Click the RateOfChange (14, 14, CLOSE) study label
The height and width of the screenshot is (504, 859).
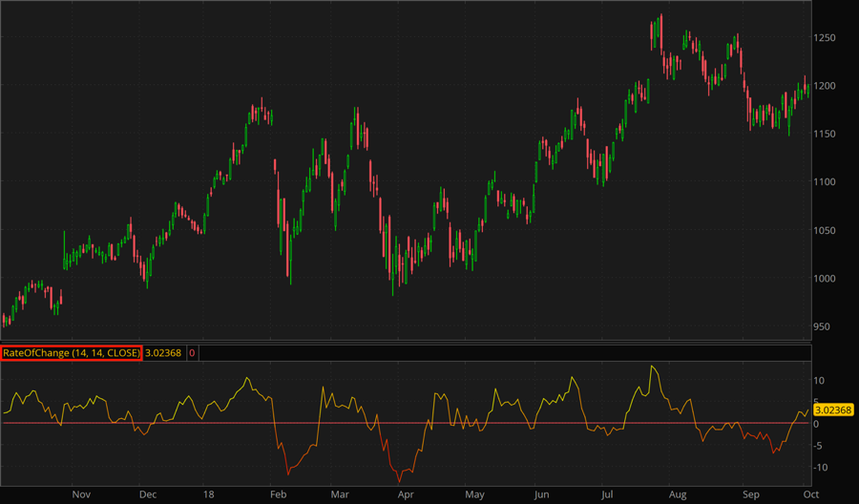pyautogui.click(x=72, y=353)
